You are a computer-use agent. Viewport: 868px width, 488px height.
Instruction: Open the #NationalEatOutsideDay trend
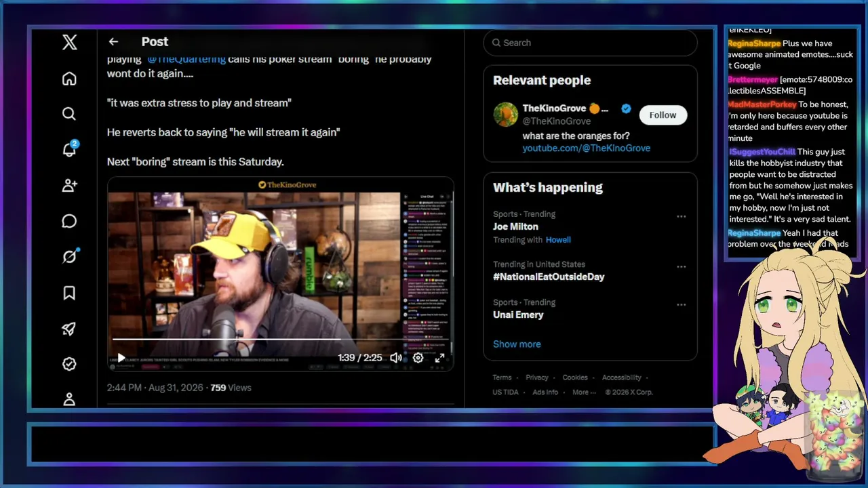click(549, 277)
